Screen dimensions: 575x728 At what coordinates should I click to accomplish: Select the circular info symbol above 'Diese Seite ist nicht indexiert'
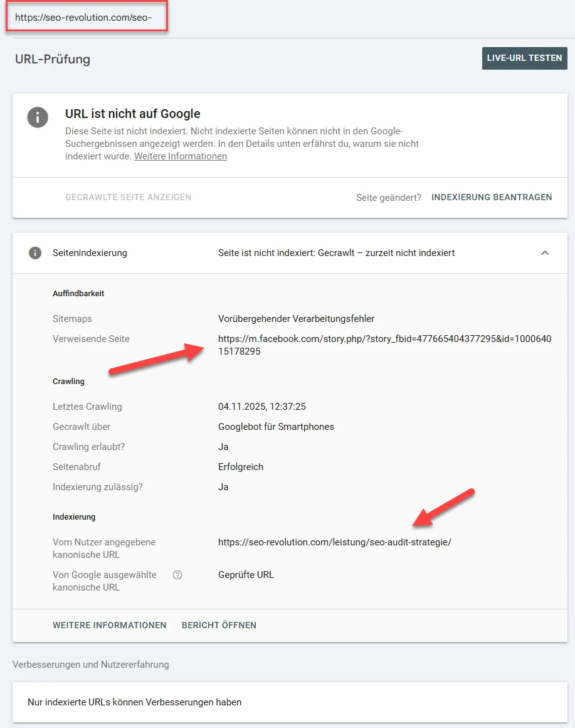coord(38,117)
